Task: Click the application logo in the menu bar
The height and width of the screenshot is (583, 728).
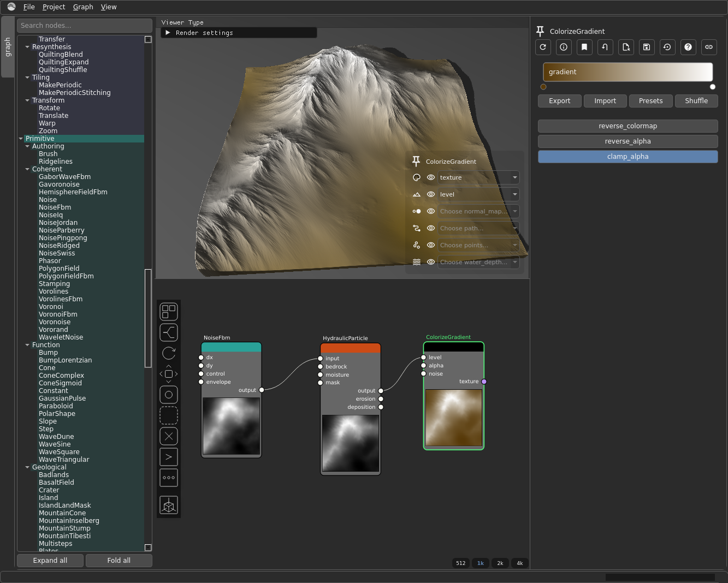Action: (11, 7)
